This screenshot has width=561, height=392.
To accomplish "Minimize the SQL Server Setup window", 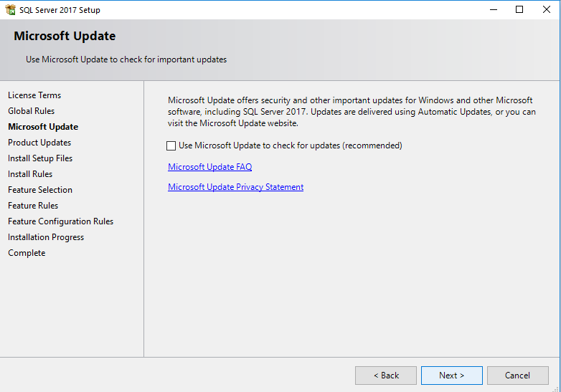I will (493, 10).
